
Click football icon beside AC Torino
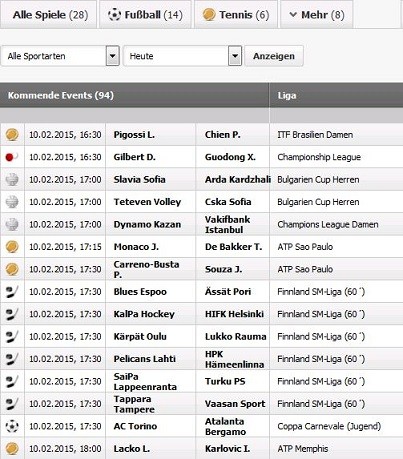tap(12, 426)
